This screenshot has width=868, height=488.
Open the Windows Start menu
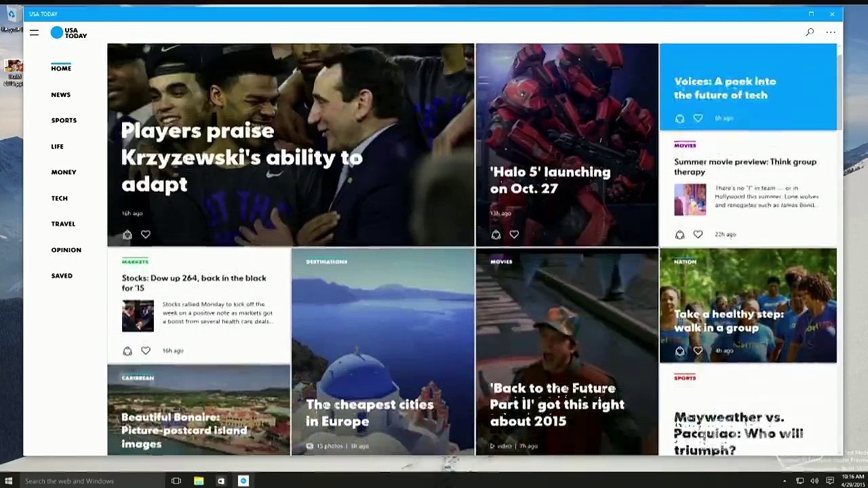tap(9, 481)
